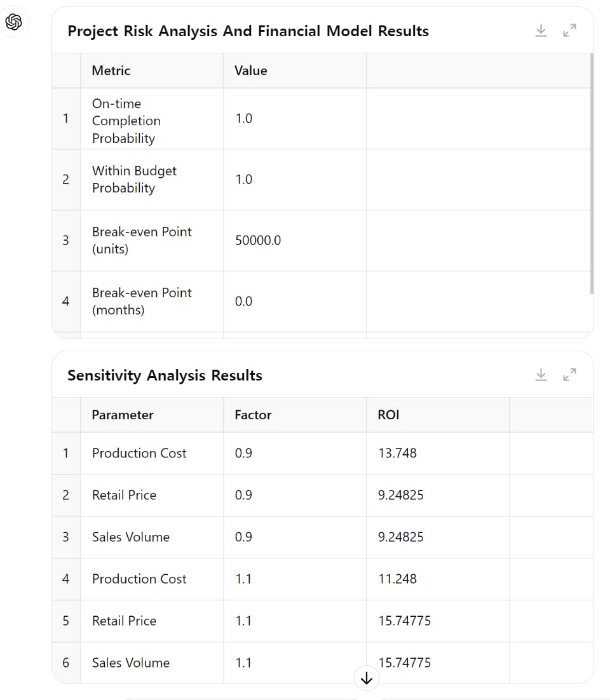Viewport: 610px width, 700px height.
Task: Select the 13.748 ROI cell
Action: click(x=397, y=453)
